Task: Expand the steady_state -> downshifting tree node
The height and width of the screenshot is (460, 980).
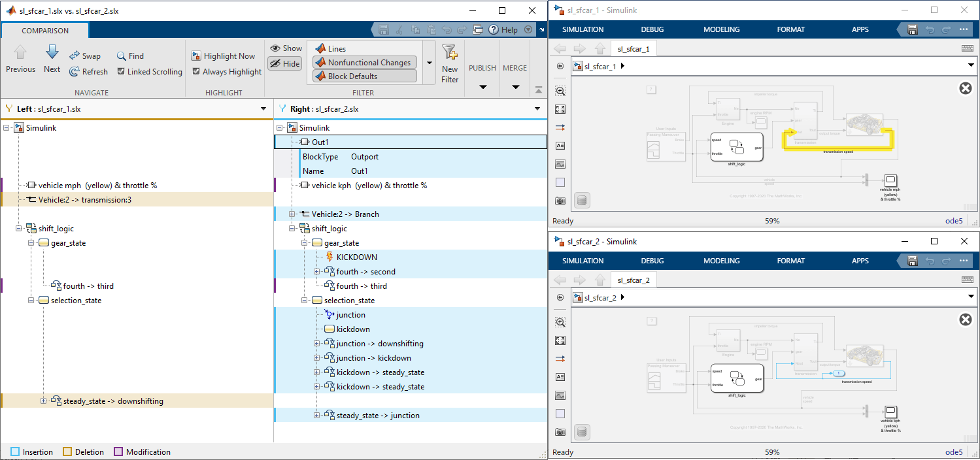Action: point(44,401)
